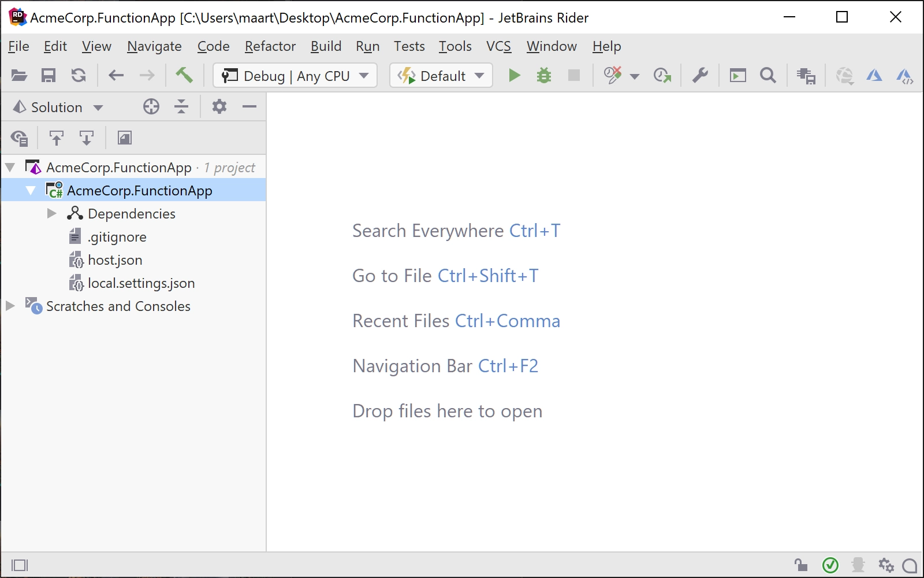Click the Save All toolbar icon
Screen dimensions: 924x578
49,76
